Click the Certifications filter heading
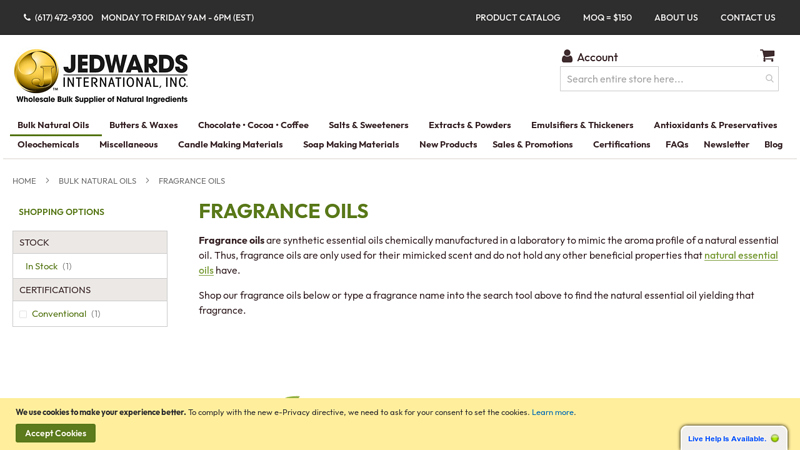Image resolution: width=800 pixels, height=450 pixels. pos(90,290)
